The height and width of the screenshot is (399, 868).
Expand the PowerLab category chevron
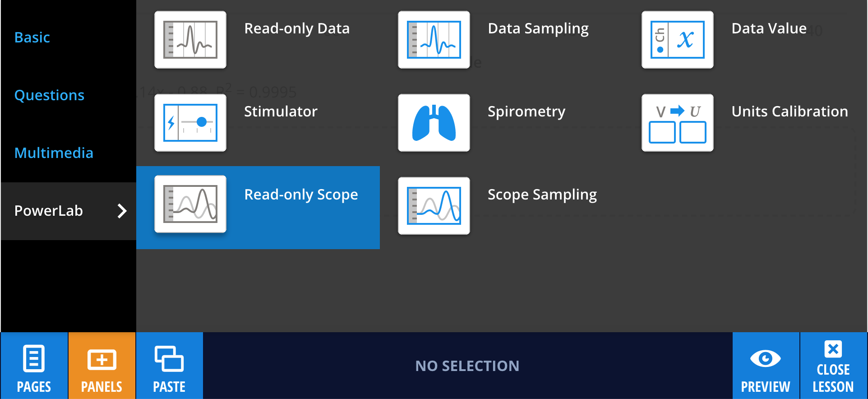pos(122,211)
